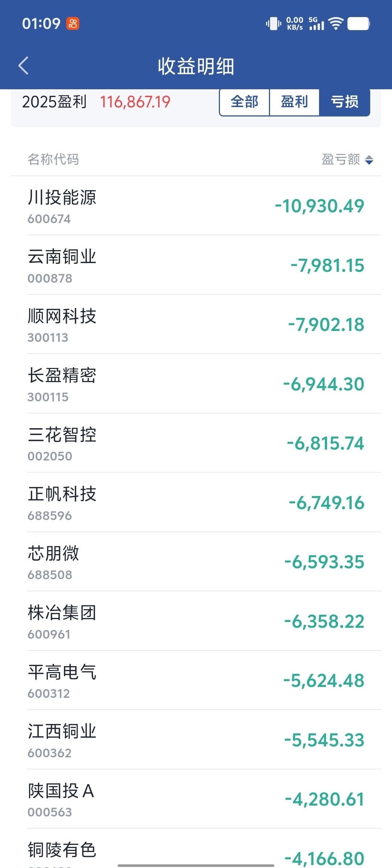Tap the battery status icon

[x=359, y=24]
